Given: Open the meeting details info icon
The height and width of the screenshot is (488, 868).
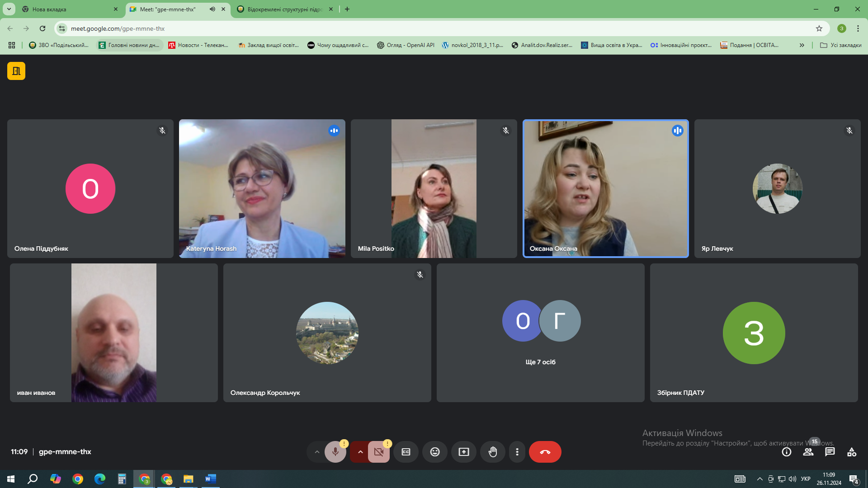Looking at the screenshot, I should click(787, 452).
